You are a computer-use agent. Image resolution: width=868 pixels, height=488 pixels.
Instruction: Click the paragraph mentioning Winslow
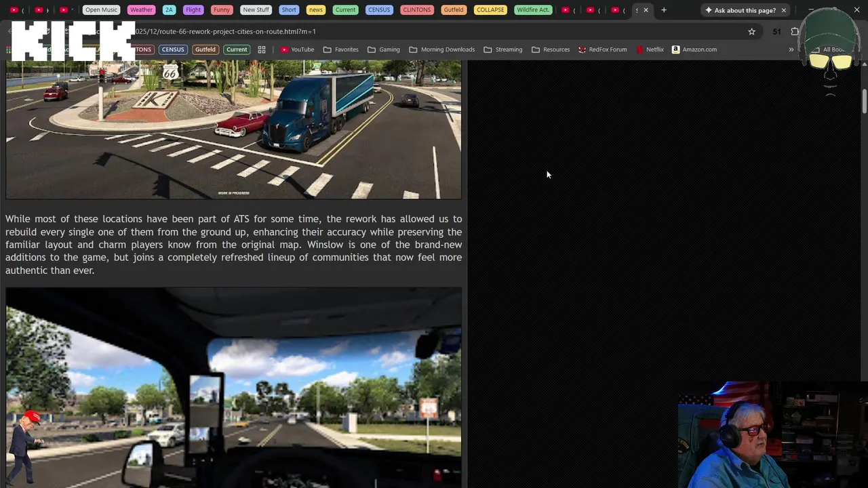coord(234,245)
